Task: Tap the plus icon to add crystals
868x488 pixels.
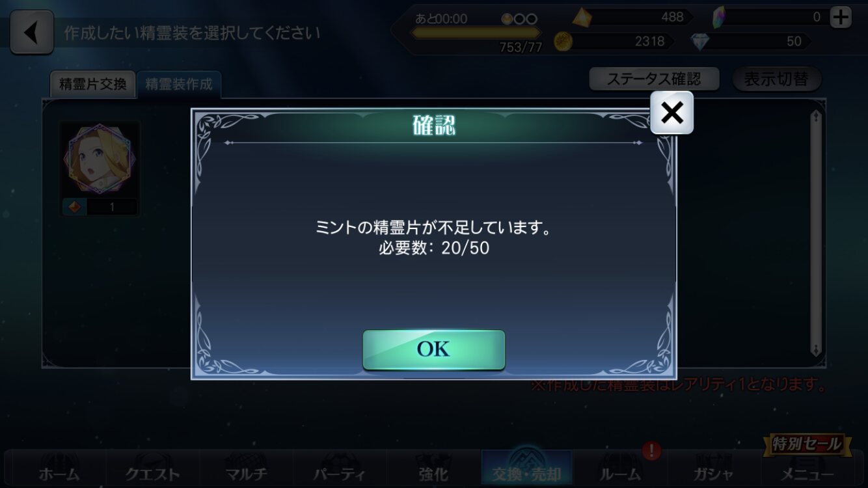Action: point(841,18)
